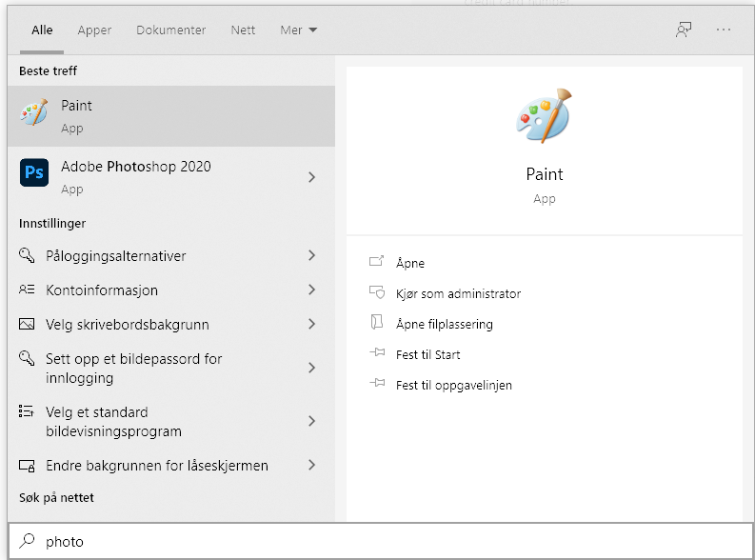Click the pin icon next to Fest til Start

point(377,352)
